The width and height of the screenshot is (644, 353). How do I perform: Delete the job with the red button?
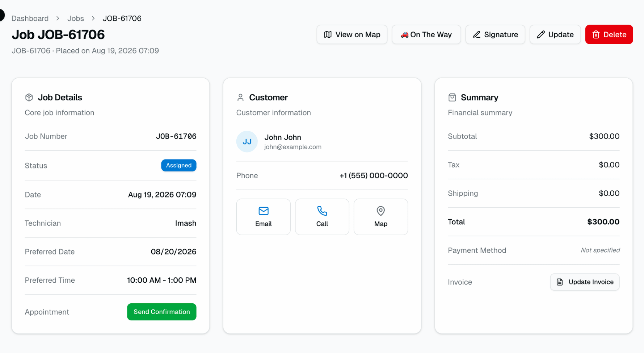(609, 34)
